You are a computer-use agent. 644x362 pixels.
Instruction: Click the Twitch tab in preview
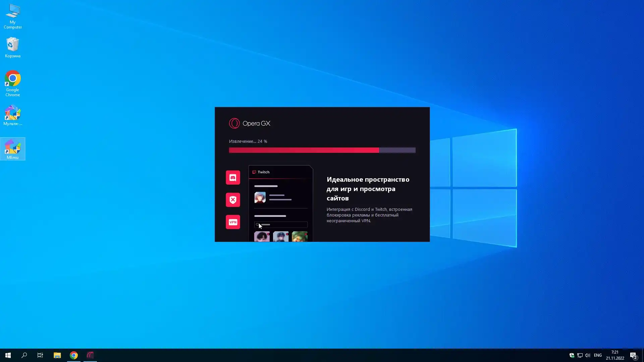(261, 172)
